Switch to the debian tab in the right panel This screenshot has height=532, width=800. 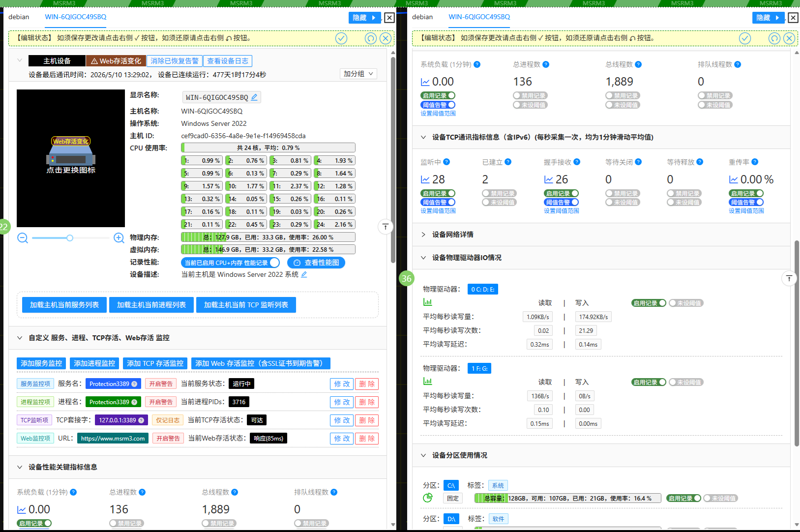pyautogui.click(x=422, y=17)
